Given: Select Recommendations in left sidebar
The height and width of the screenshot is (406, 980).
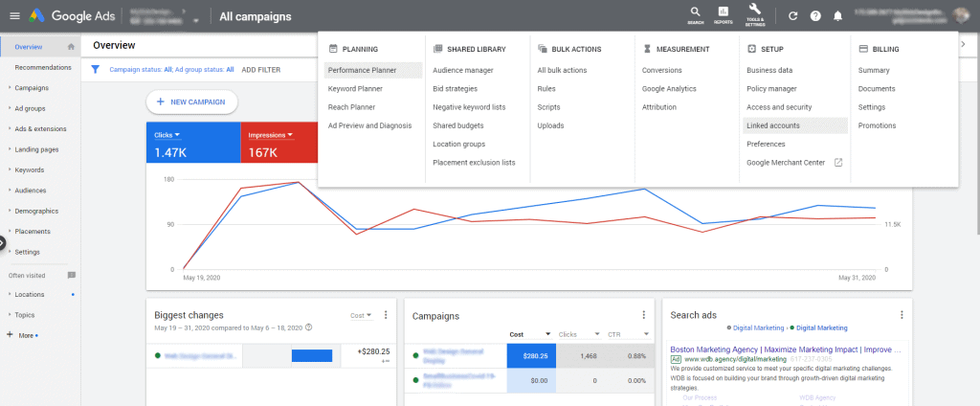Looking at the screenshot, I should [43, 67].
